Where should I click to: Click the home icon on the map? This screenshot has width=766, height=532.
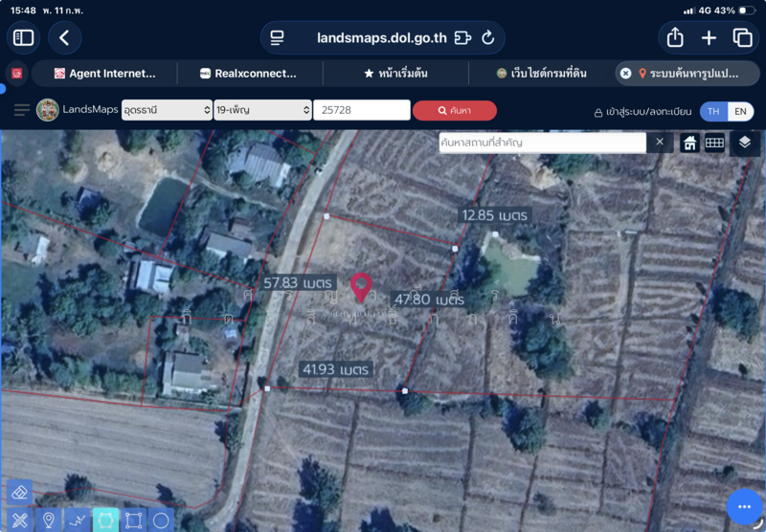coord(689,143)
